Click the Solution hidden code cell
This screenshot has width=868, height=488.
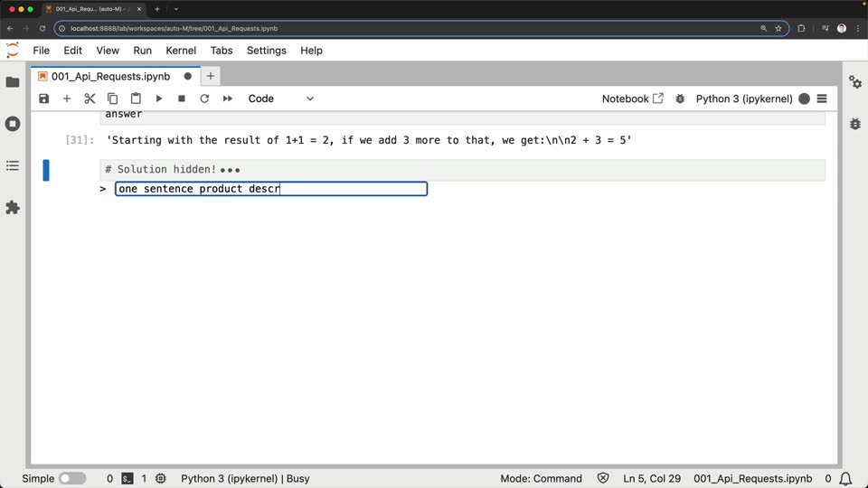point(462,170)
